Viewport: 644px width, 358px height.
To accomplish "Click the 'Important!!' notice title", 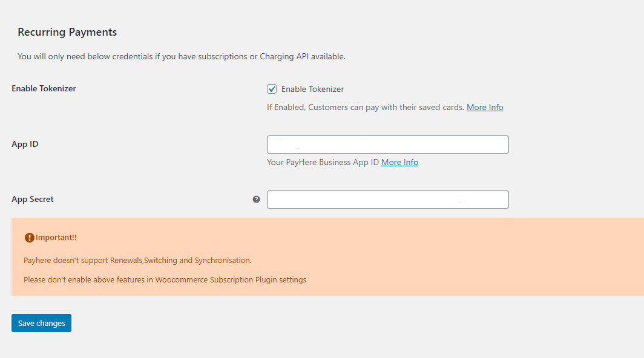I will (x=56, y=237).
